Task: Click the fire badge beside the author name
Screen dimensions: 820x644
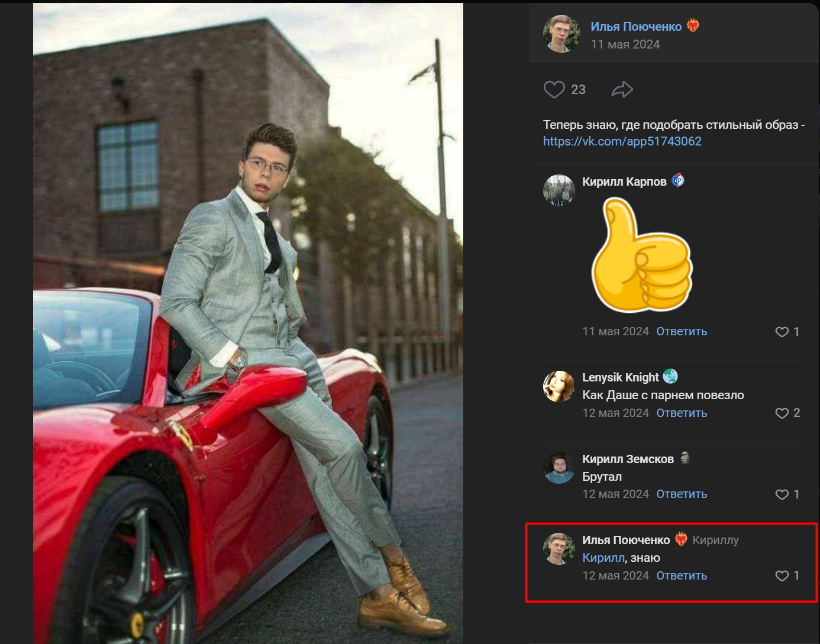Action: point(693,26)
